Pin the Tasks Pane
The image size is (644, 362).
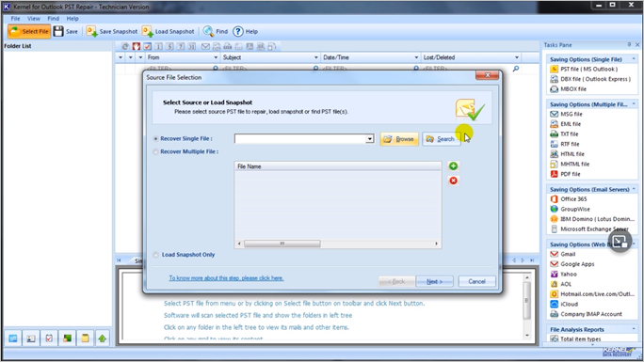coord(629,45)
